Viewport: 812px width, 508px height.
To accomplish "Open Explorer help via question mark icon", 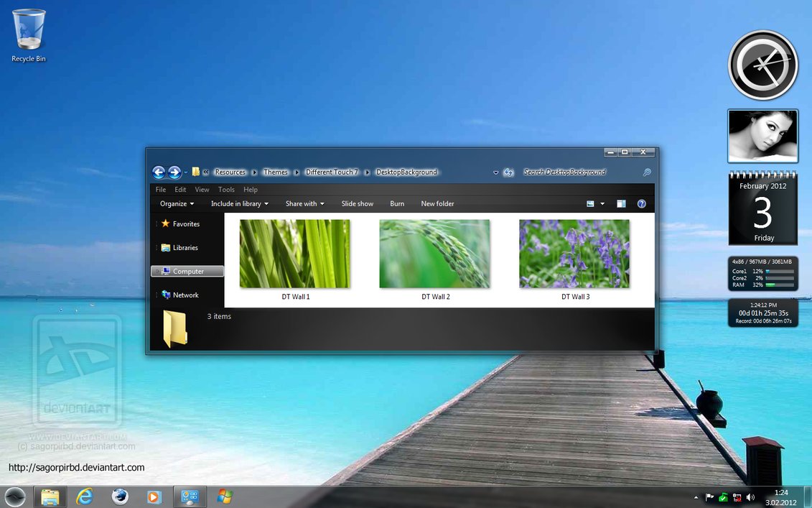I will tap(642, 204).
